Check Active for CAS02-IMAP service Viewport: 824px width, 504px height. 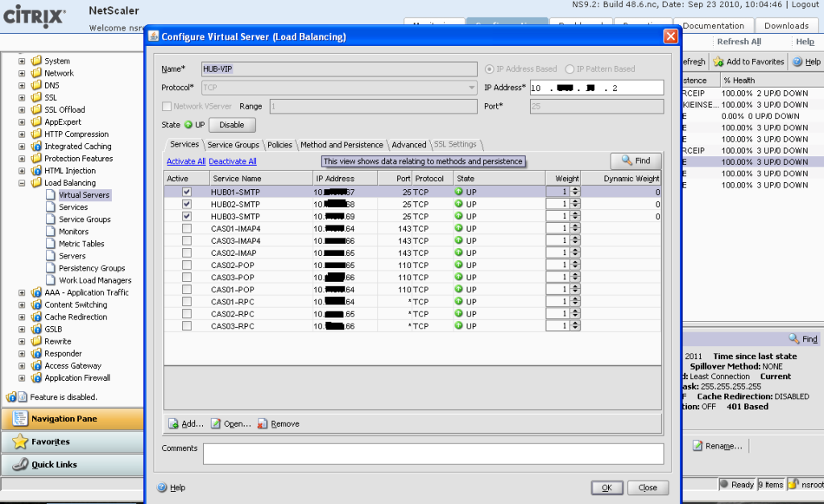[x=187, y=253]
